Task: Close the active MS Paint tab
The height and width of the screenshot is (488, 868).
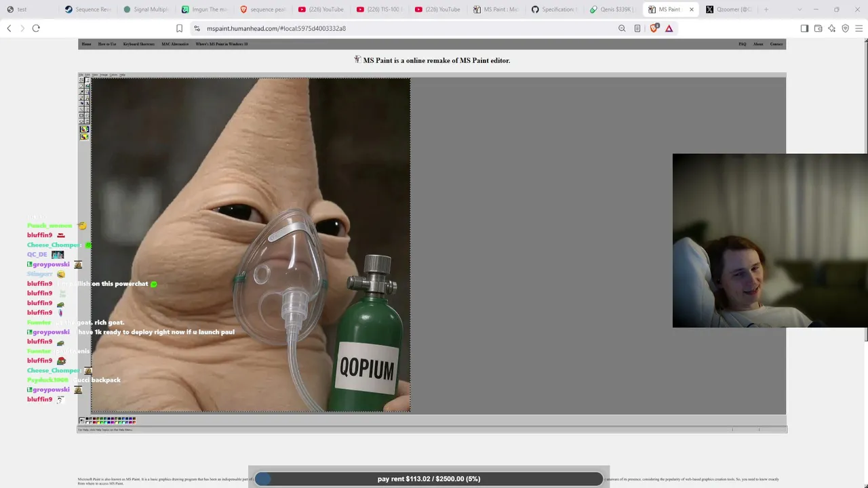Action: [x=692, y=9]
